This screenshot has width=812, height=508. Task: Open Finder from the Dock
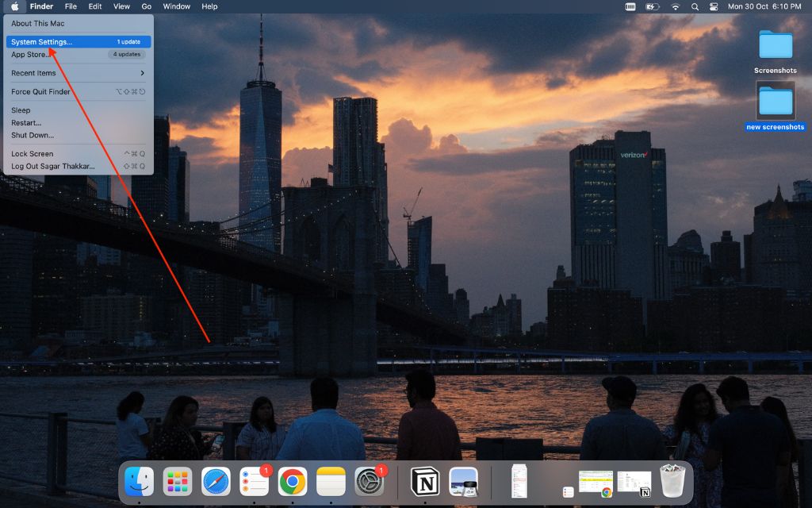coord(140,481)
